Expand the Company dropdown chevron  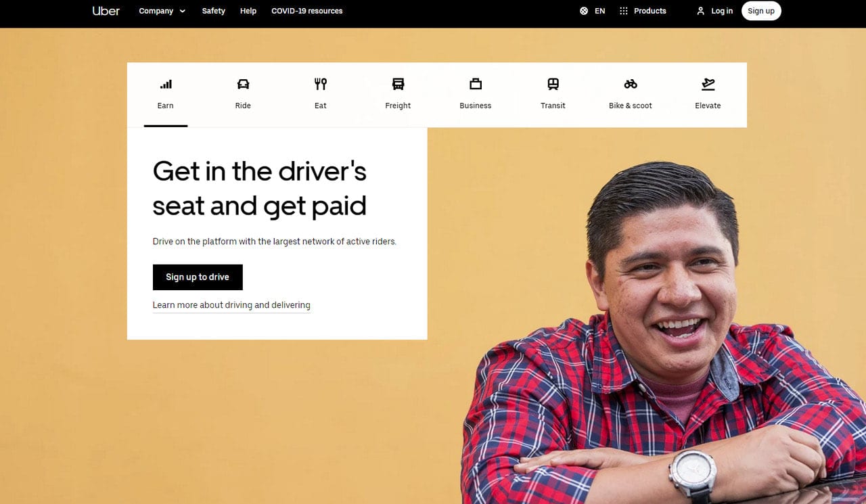[182, 12]
